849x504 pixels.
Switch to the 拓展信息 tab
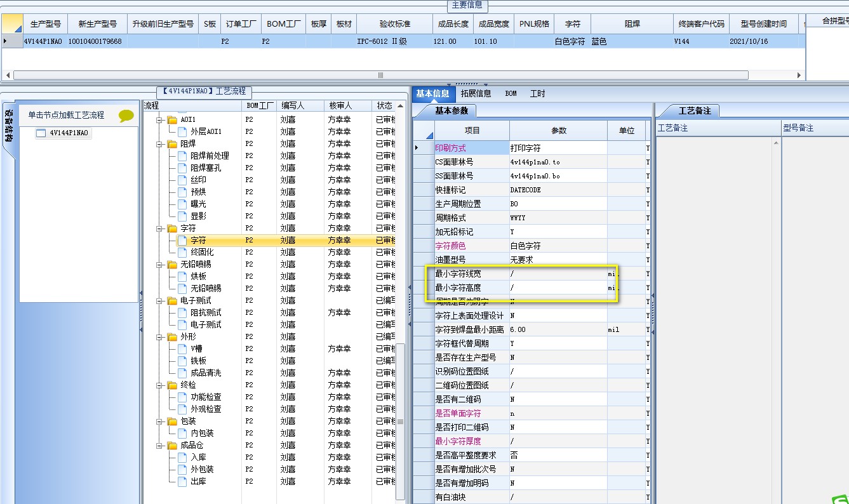476,94
